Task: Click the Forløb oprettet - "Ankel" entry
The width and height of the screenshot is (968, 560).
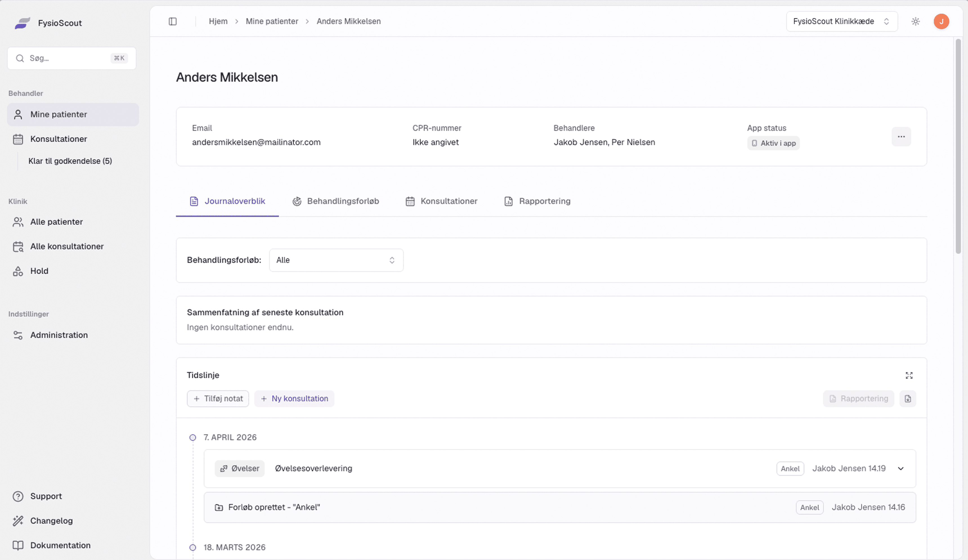Action: (x=560, y=507)
